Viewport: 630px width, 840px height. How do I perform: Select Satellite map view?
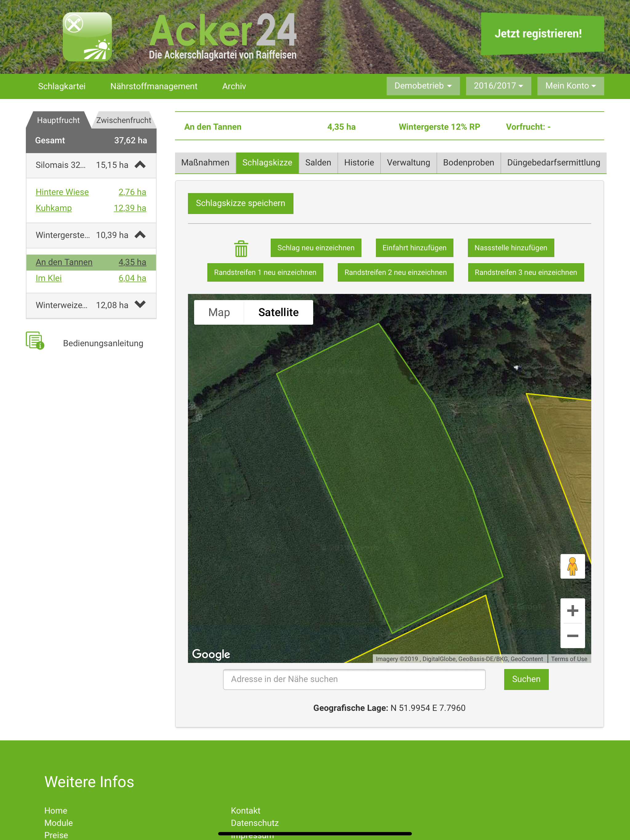278,312
